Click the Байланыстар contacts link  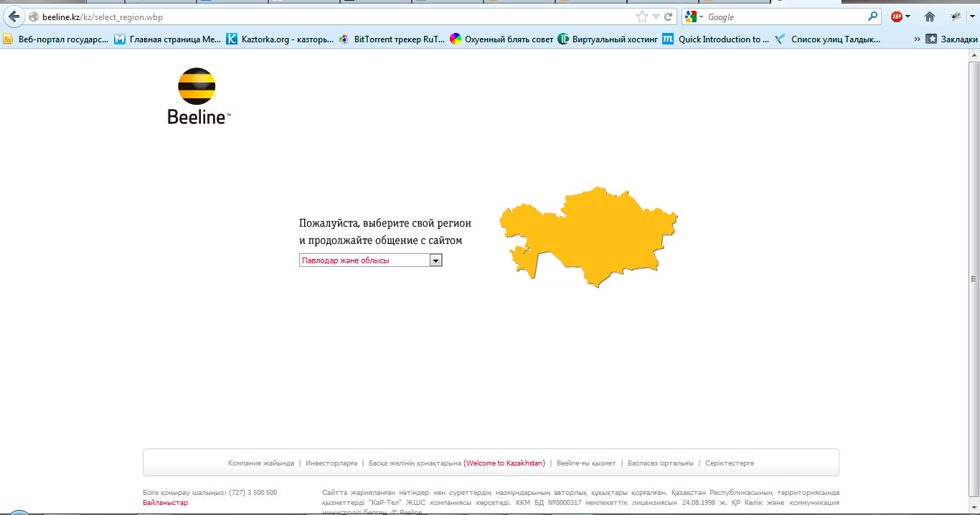165,503
